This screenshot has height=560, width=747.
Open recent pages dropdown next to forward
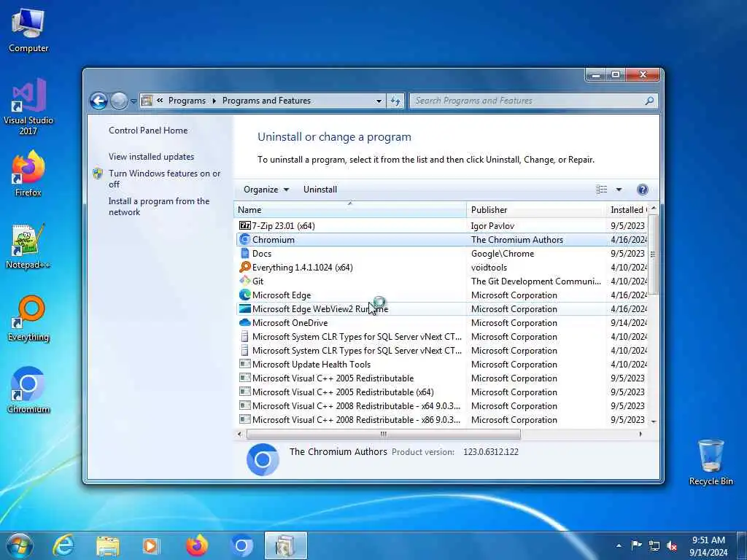pos(134,101)
